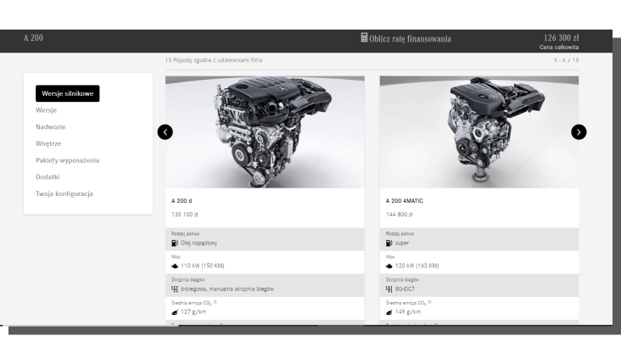Click the A 200 d model name

182,201
